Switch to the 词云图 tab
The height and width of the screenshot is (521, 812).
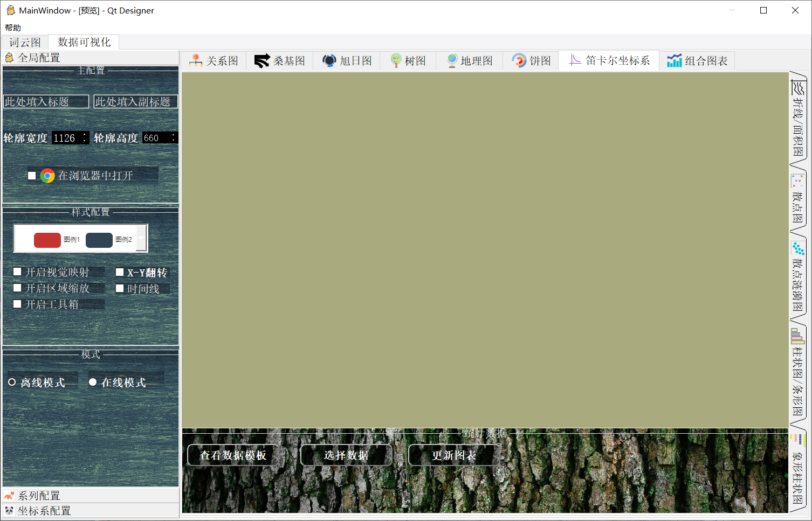(25, 43)
